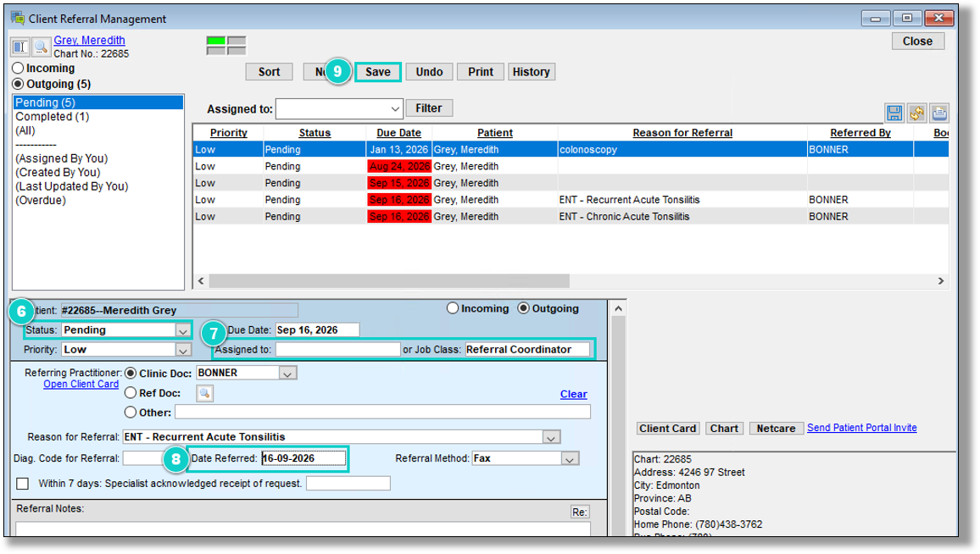The image size is (980, 554).
Task: Click the Date Referred input field
Action: (303, 458)
